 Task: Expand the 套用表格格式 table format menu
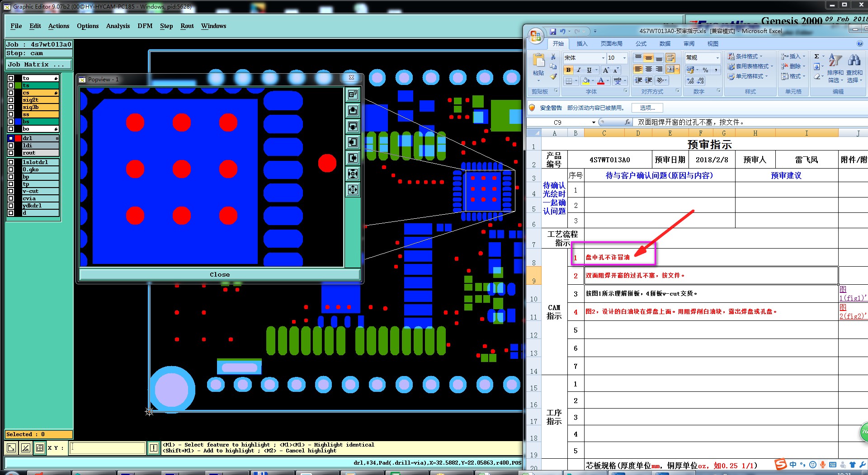pos(750,66)
